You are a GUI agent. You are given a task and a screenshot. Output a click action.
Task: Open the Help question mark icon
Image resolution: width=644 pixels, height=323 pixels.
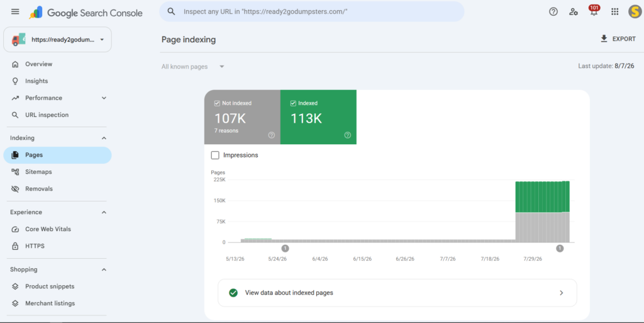[x=553, y=11]
